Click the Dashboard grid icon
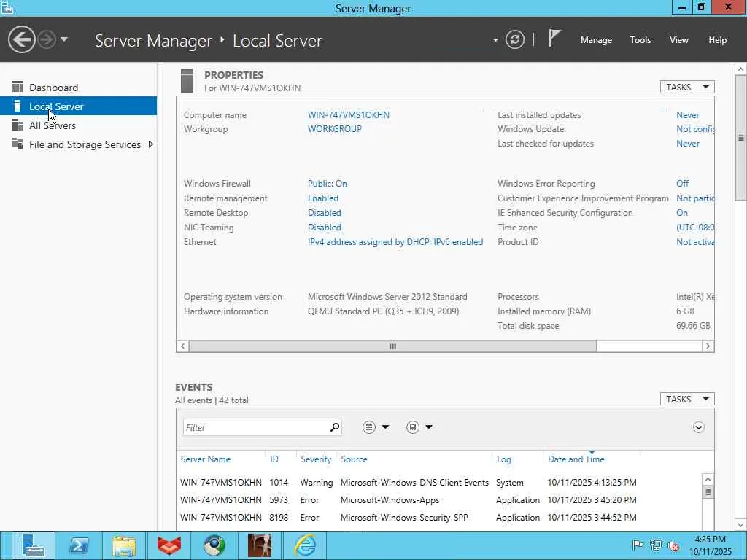The height and width of the screenshot is (560, 747). [18, 87]
